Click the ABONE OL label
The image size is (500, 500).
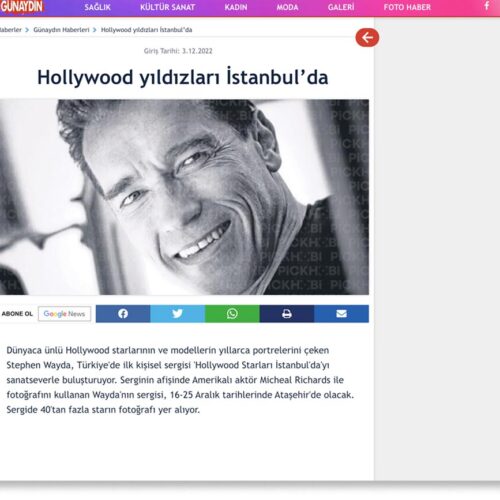17,314
